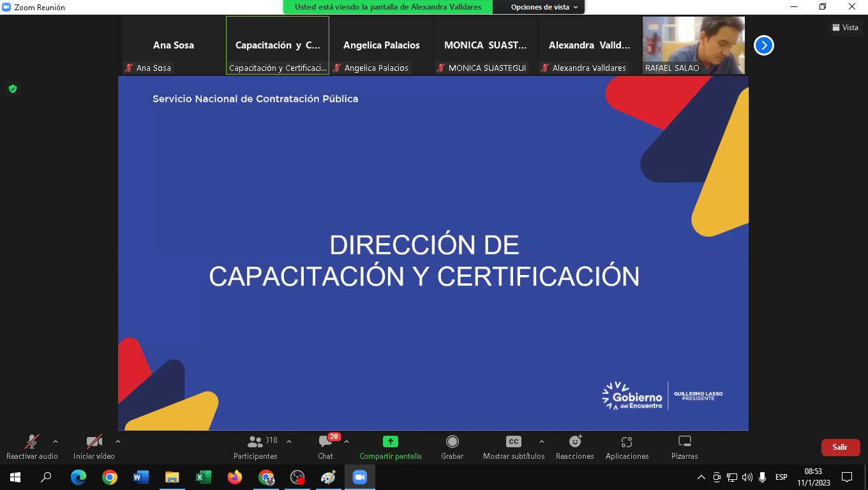Open Aplicaciones in Zoom toolbar
The height and width of the screenshot is (490, 868).
(x=627, y=447)
